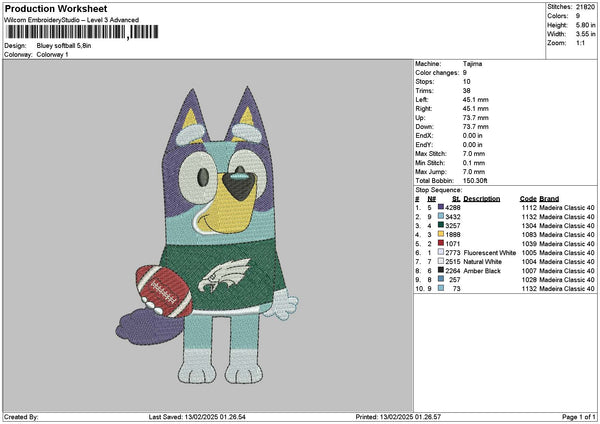Image resolution: width=600 pixels, height=424 pixels.
Task: Click the 'Brand' column header
Action: [549, 199]
